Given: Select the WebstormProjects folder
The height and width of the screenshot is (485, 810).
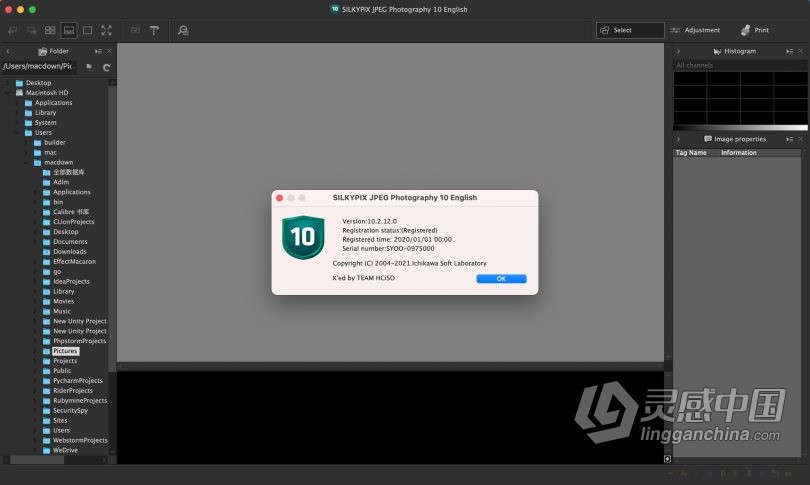Looking at the screenshot, I should [80, 441].
